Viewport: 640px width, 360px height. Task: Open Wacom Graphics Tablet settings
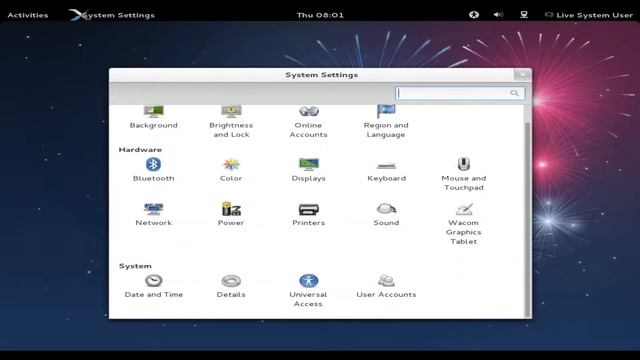(x=464, y=224)
